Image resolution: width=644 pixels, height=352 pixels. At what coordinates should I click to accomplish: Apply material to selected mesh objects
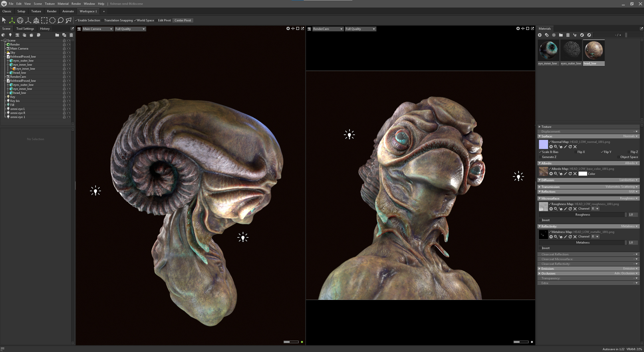point(575,35)
